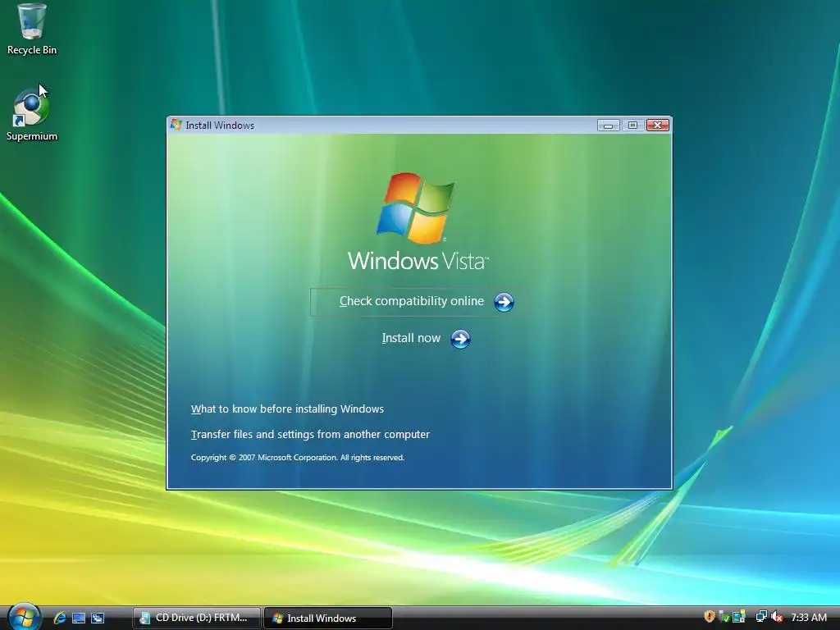Click the Install Windows title bar icon

[x=176, y=125]
